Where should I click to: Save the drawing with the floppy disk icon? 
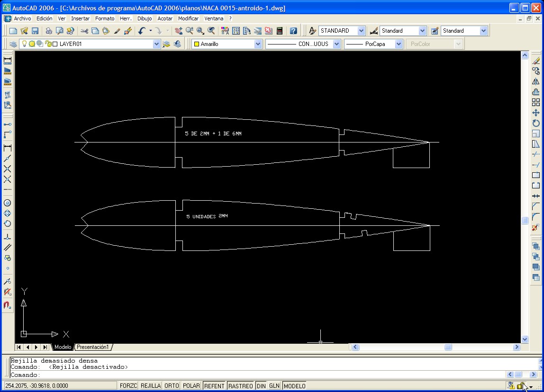point(35,31)
